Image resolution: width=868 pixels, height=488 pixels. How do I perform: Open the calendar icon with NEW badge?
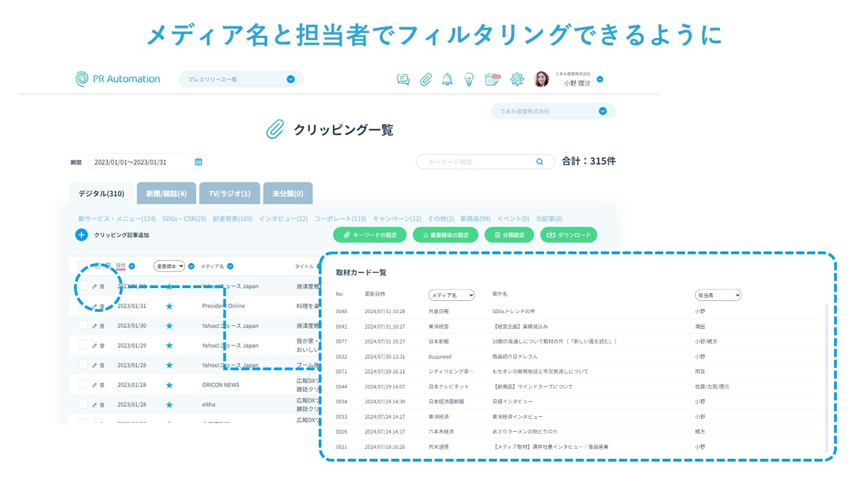tap(492, 79)
